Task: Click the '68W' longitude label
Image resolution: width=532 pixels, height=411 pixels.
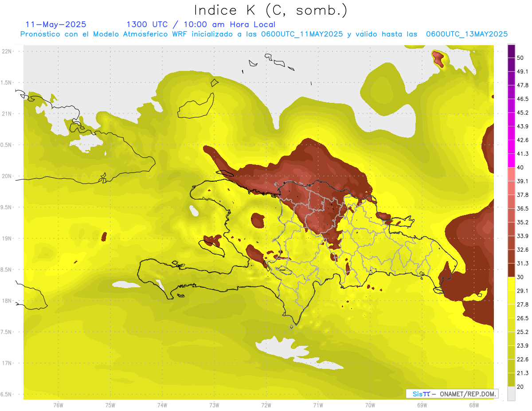Action: [x=474, y=405]
